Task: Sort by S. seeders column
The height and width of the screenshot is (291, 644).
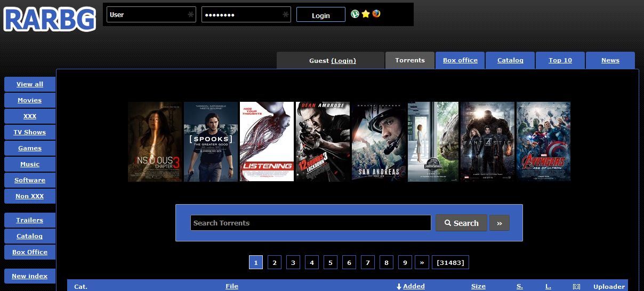Action: coord(520,286)
